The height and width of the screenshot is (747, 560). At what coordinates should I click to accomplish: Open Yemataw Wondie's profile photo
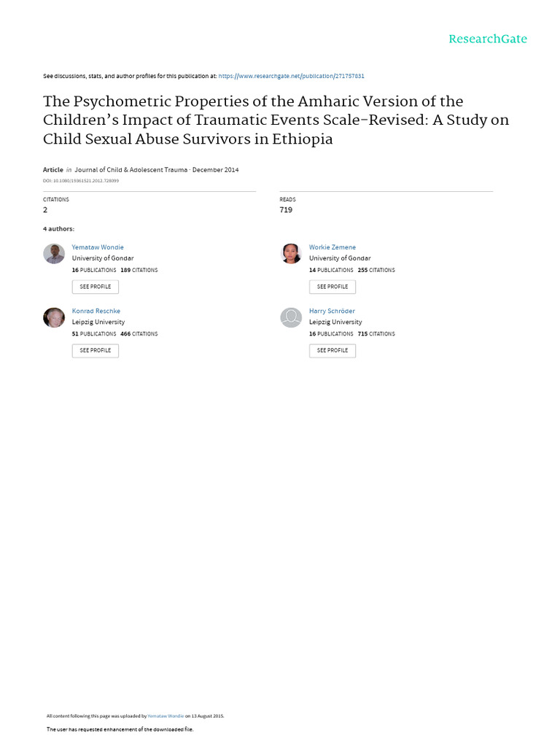coord(54,253)
